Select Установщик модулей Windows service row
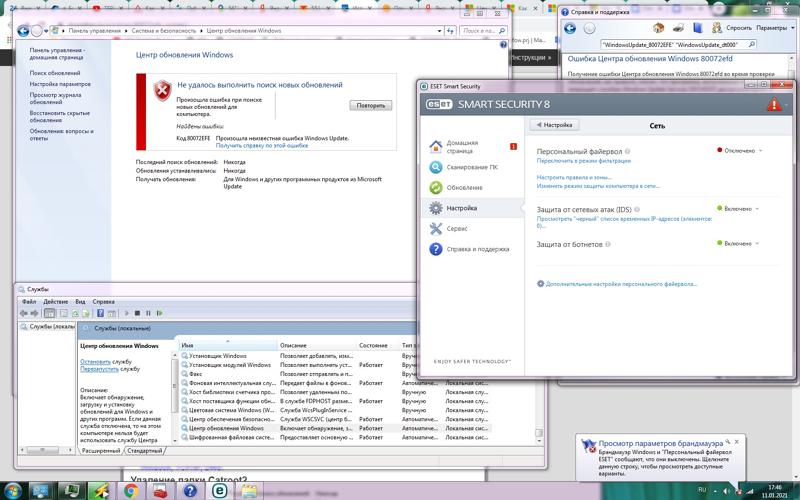800x500 pixels. click(335, 365)
